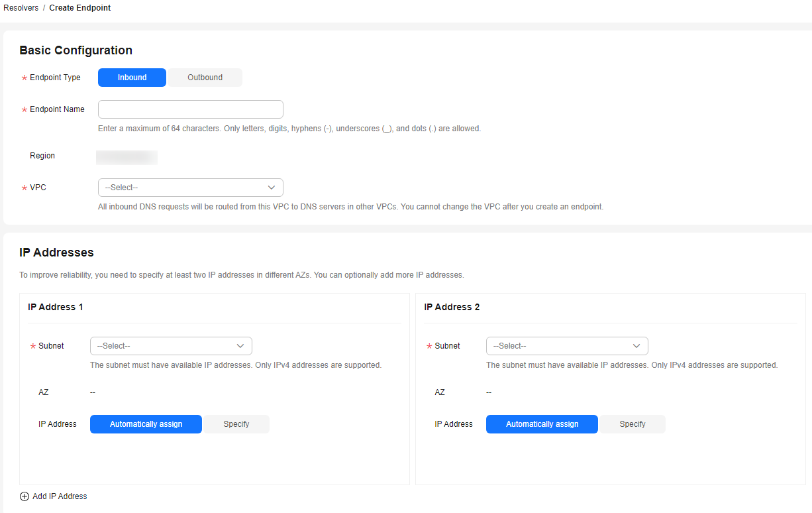The width and height of the screenshot is (812, 513).
Task: Choose Automatically assign for IP Address 1
Action: pos(146,424)
